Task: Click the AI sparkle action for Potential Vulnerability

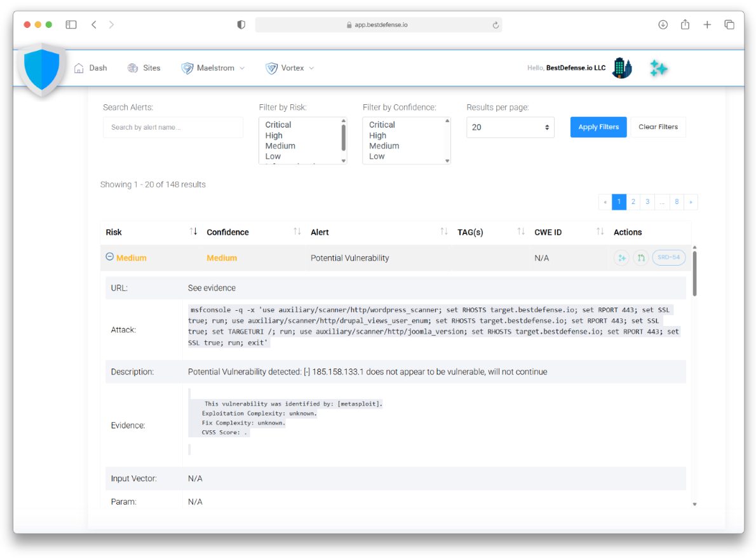Action: pos(621,258)
